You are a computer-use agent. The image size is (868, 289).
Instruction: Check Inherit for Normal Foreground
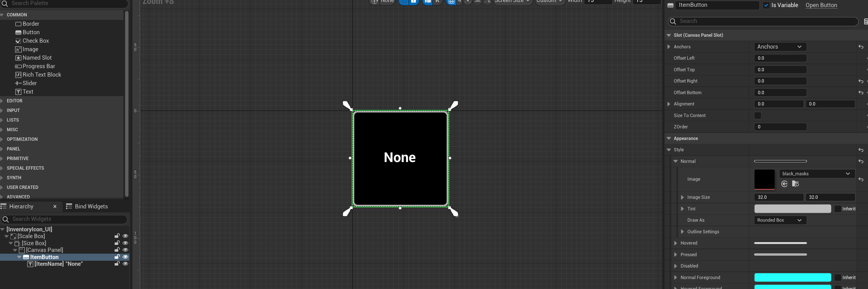pos(838,278)
